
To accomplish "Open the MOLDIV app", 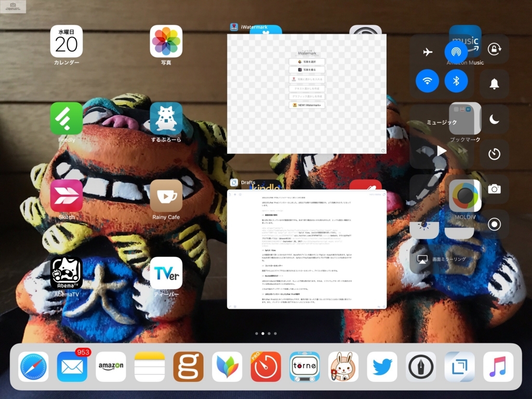I will coord(465,196).
